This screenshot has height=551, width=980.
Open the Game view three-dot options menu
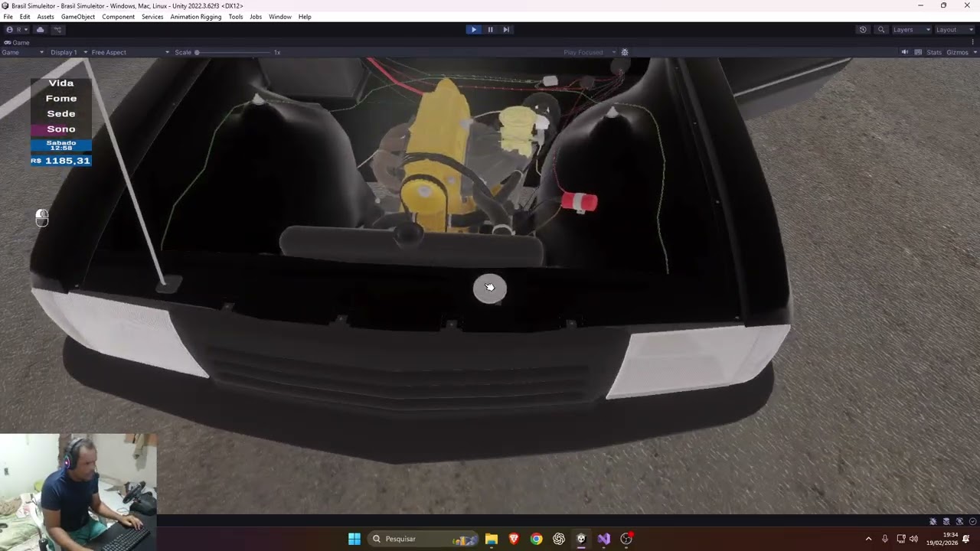pos(975,43)
